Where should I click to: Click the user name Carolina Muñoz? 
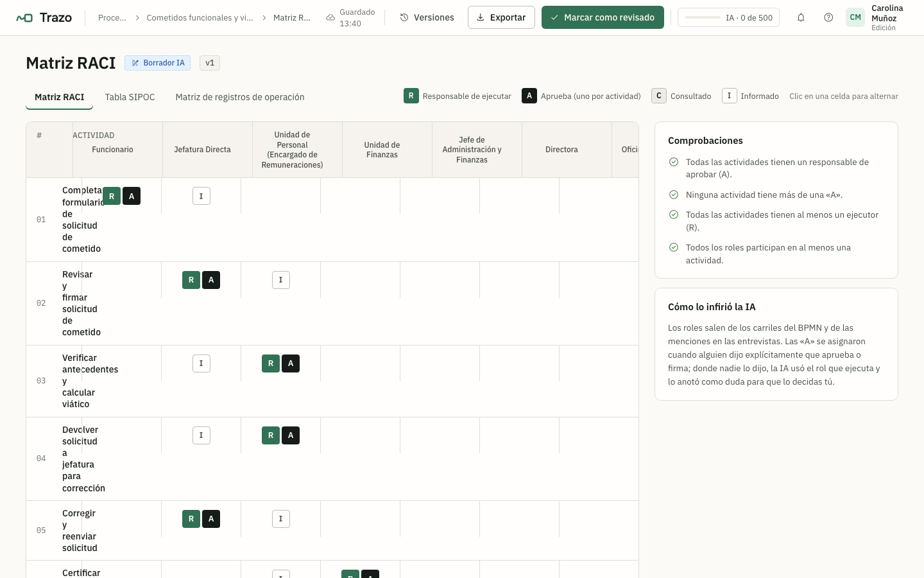coord(887,13)
